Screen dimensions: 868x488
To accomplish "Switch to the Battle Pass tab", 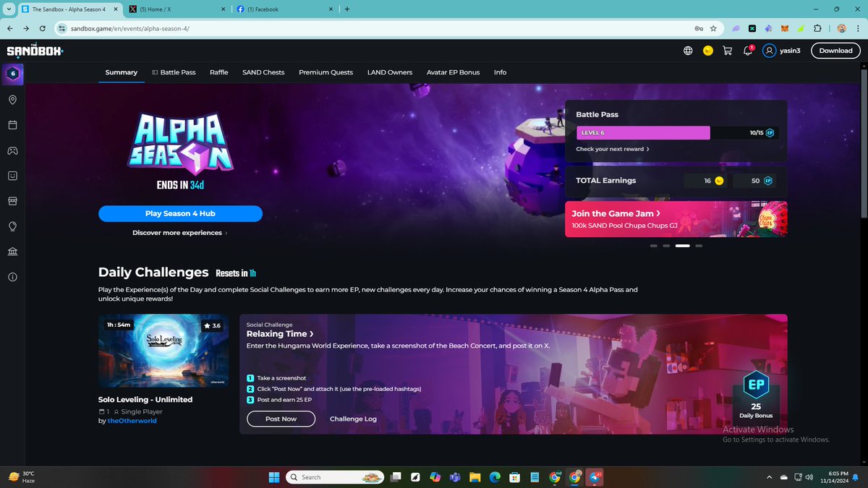I will [174, 72].
